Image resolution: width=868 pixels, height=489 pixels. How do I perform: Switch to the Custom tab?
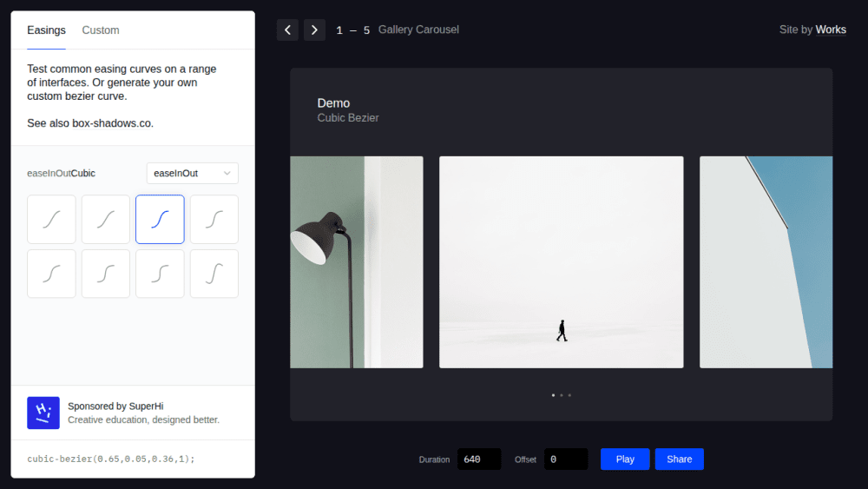(x=100, y=30)
